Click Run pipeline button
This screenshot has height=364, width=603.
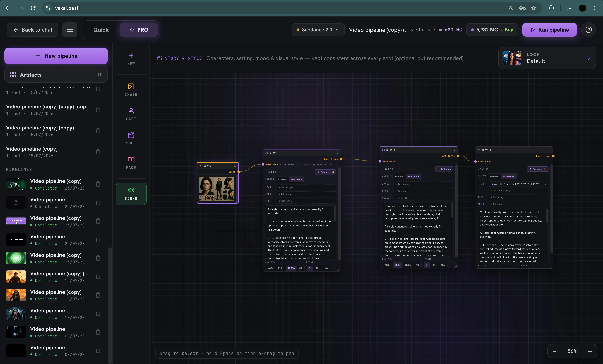click(x=549, y=30)
